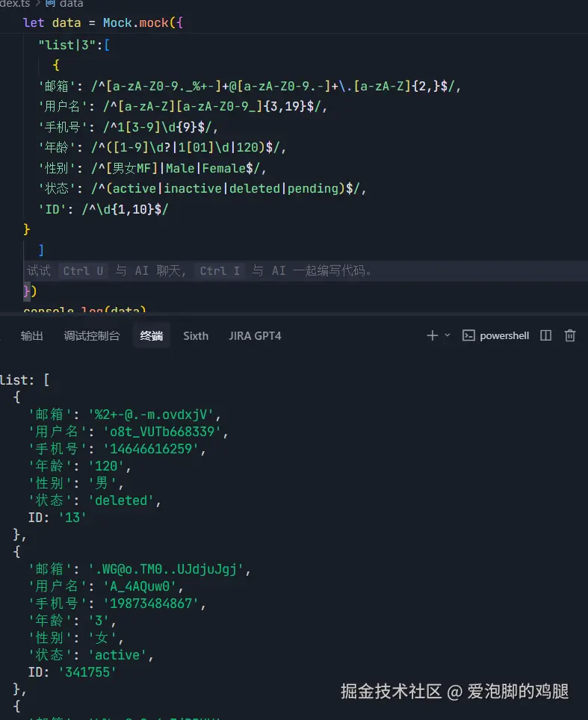Select the 终端 tab
This screenshot has height=720, width=588.
coord(152,336)
